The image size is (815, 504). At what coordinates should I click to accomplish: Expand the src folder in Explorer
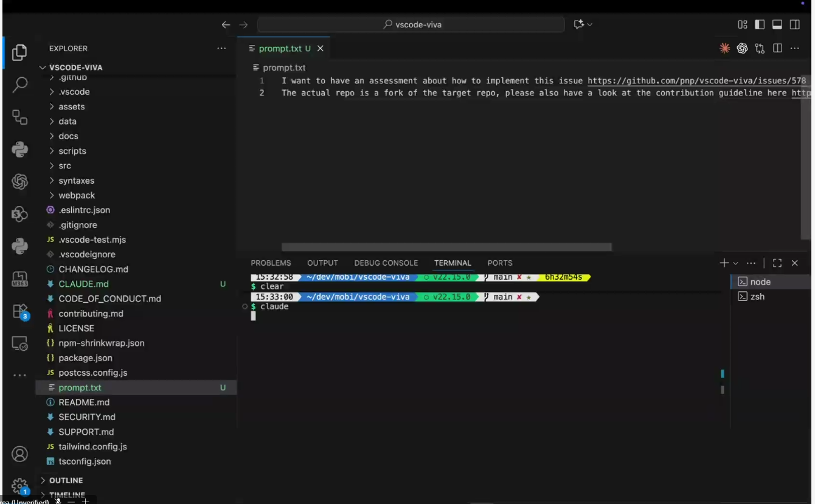(64, 166)
